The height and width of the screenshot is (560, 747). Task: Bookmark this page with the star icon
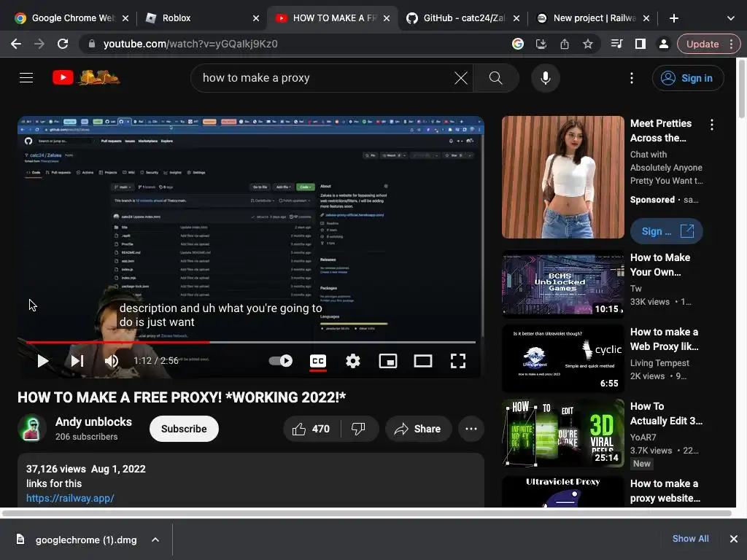click(588, 44)
